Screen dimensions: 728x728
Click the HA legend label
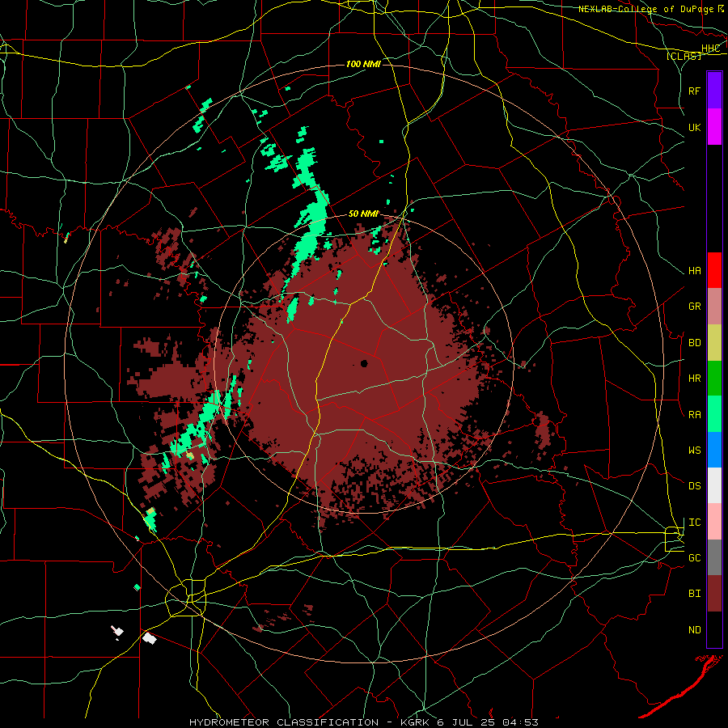pos(695,271)
